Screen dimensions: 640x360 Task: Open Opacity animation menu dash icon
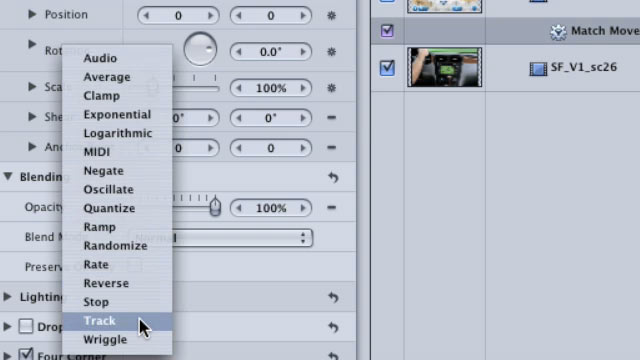pyautogui.click(x=331, y=208)
